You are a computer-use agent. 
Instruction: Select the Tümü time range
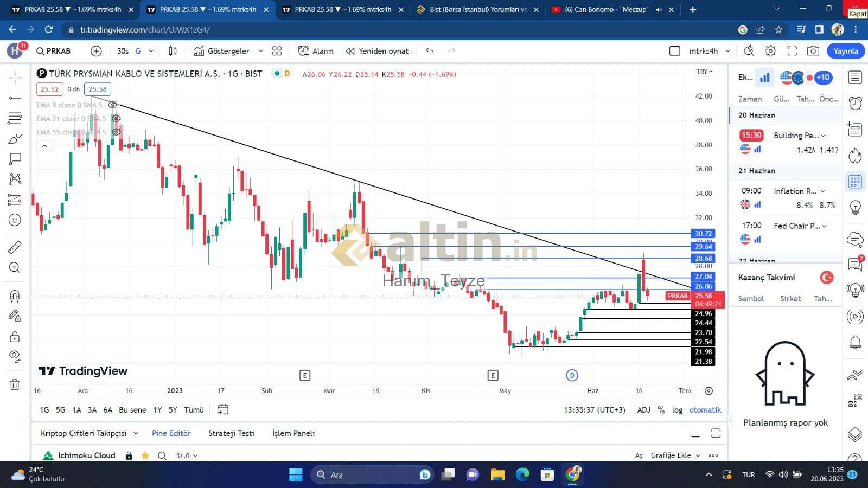point(194,410)
